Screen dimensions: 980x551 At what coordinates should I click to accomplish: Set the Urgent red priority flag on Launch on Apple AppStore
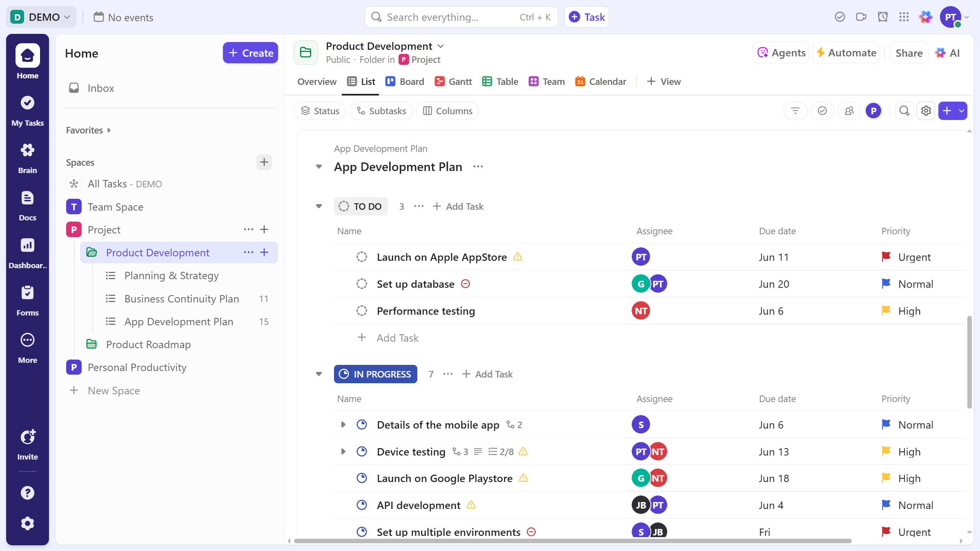[x=886, y=257]
